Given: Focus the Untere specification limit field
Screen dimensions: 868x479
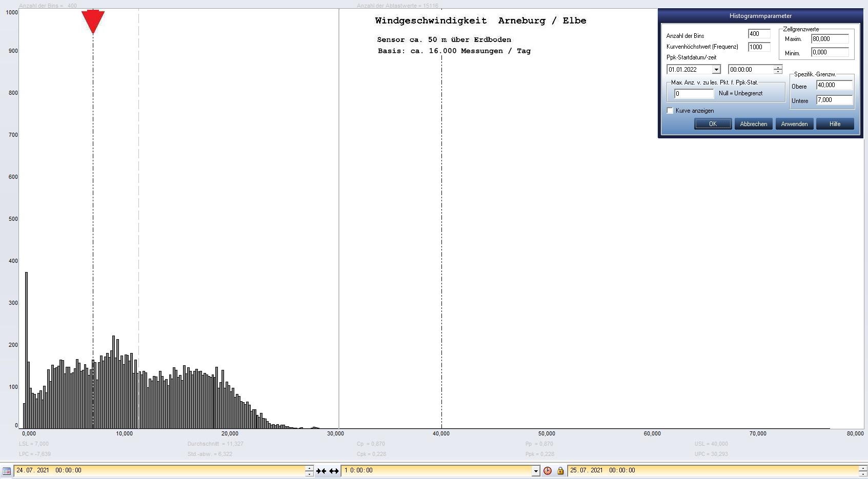Looking at the screenshot, I should [835, 100].
